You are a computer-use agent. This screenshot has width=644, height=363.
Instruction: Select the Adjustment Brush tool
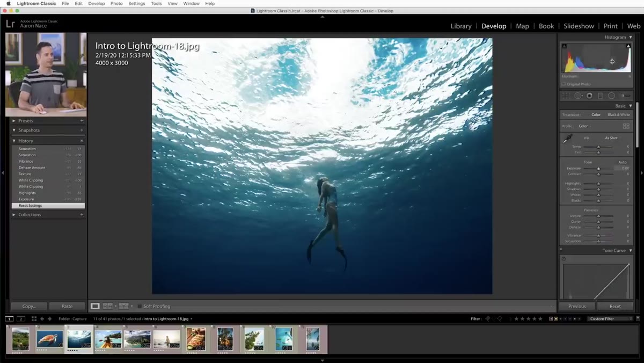tap(625, 96)
